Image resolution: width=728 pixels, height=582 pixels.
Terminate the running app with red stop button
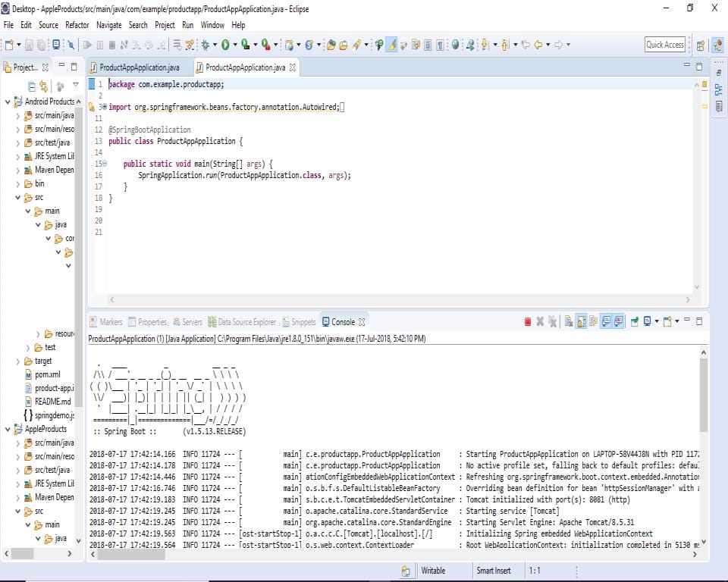(528, 322)
